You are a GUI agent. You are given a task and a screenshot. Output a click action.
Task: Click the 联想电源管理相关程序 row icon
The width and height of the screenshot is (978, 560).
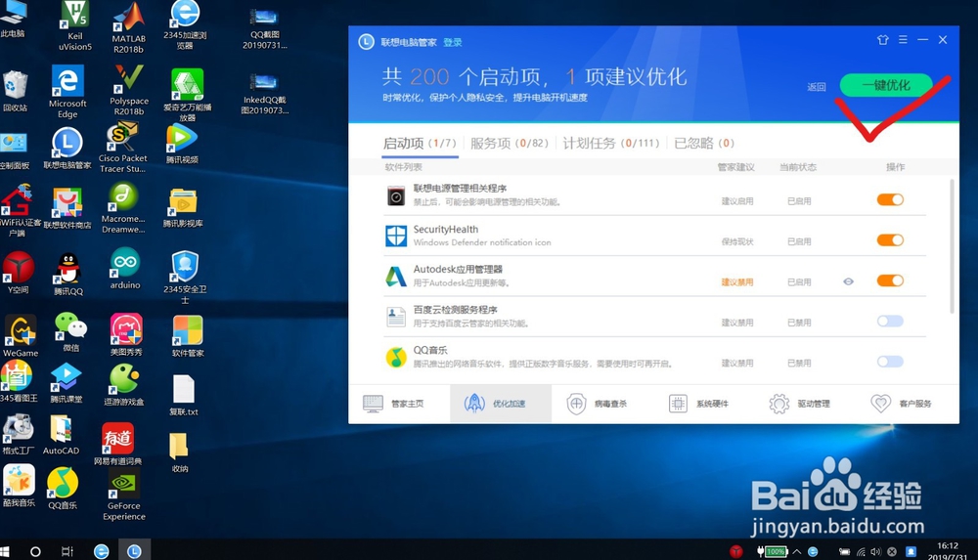[x=396, y=195]
